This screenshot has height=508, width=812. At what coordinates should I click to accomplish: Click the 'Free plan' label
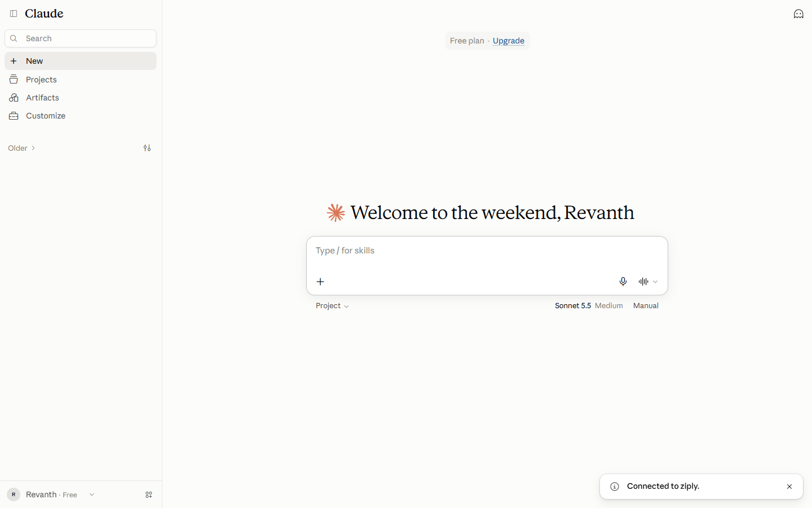point(467,41)
